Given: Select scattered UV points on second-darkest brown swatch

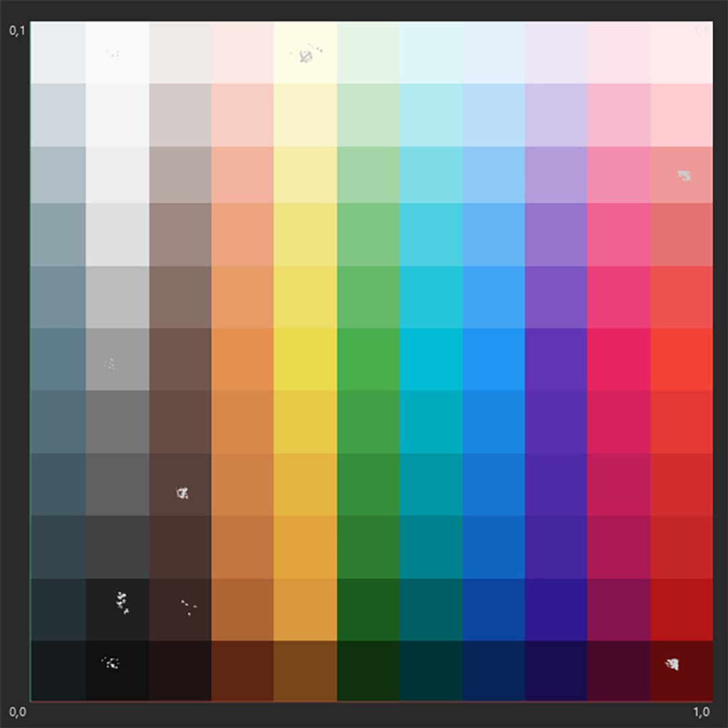Looking at the screenshot, I should 189,607.
